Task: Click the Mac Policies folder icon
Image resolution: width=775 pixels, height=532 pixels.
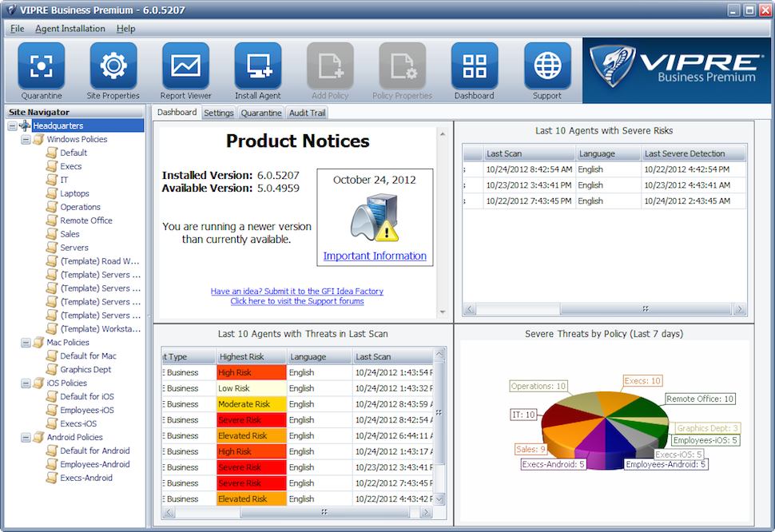Action: pos(38,343)
